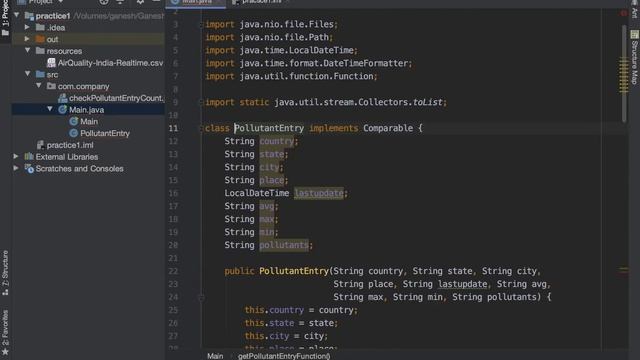Image resolution: width=640 pixels, height=360 pixels.
Task: Open the Structure Map tool window
Action: coord(634,58)
